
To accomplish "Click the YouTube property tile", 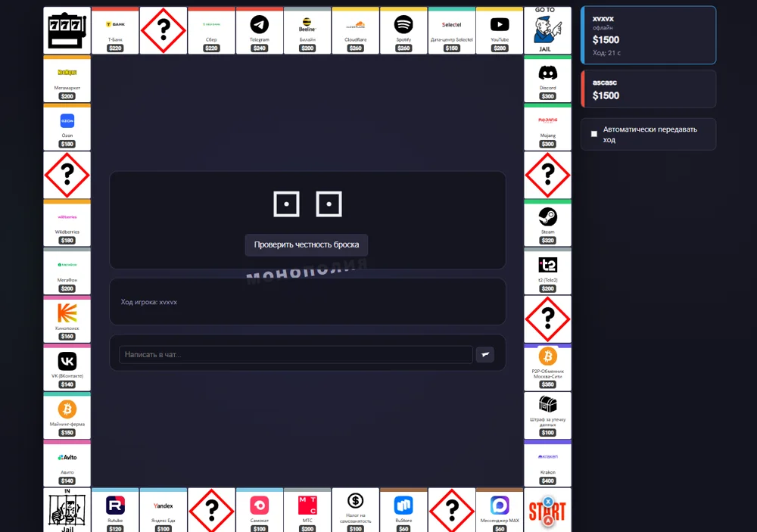I will (500, 30).
